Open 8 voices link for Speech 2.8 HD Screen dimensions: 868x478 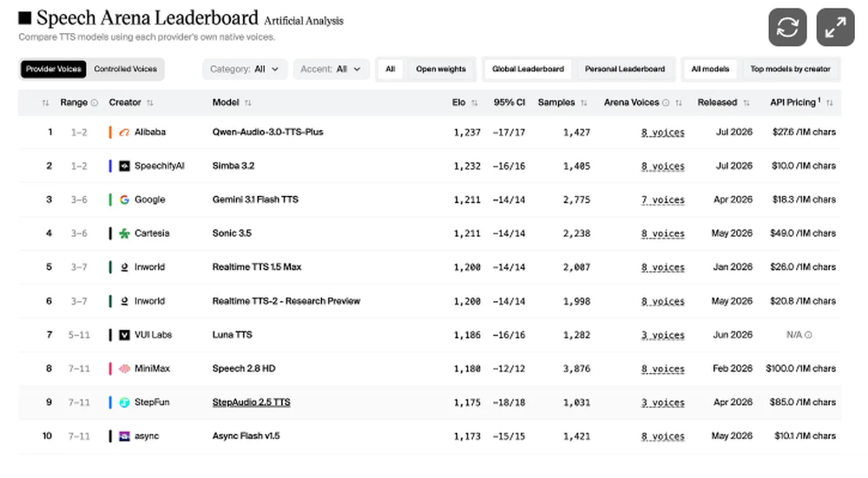662,369
